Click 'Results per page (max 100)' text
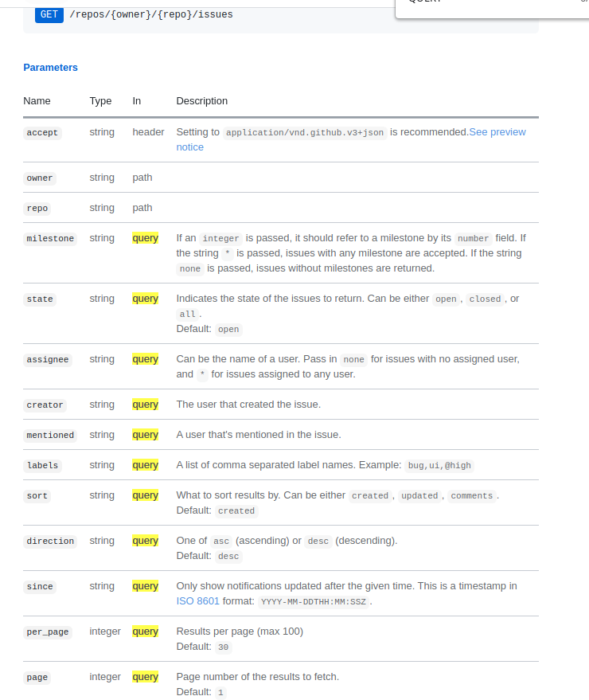 point(240,632)
